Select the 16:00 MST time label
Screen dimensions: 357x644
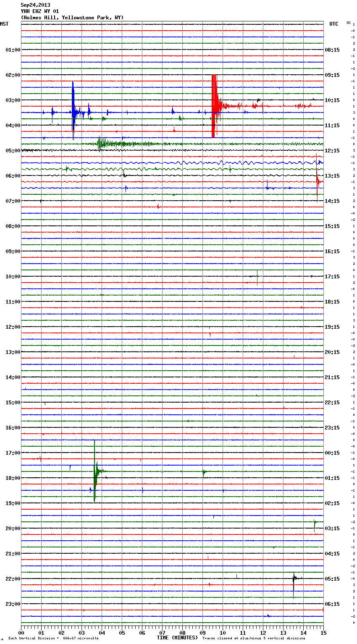click(13, 428)
